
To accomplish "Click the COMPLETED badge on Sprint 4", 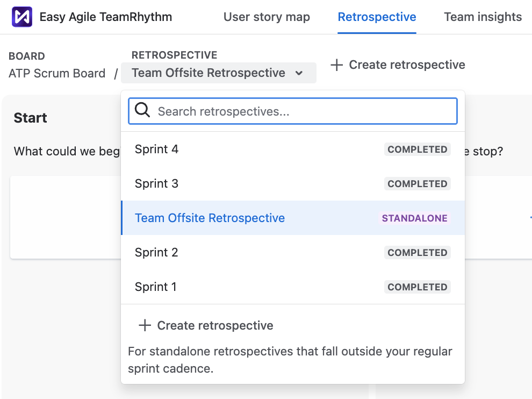I will pos(418,149).
